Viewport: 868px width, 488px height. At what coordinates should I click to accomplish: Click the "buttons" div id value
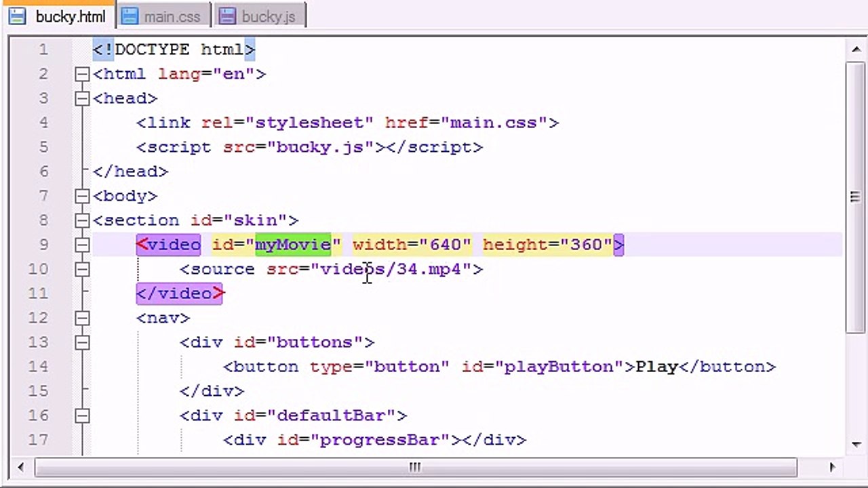[315, 342]
